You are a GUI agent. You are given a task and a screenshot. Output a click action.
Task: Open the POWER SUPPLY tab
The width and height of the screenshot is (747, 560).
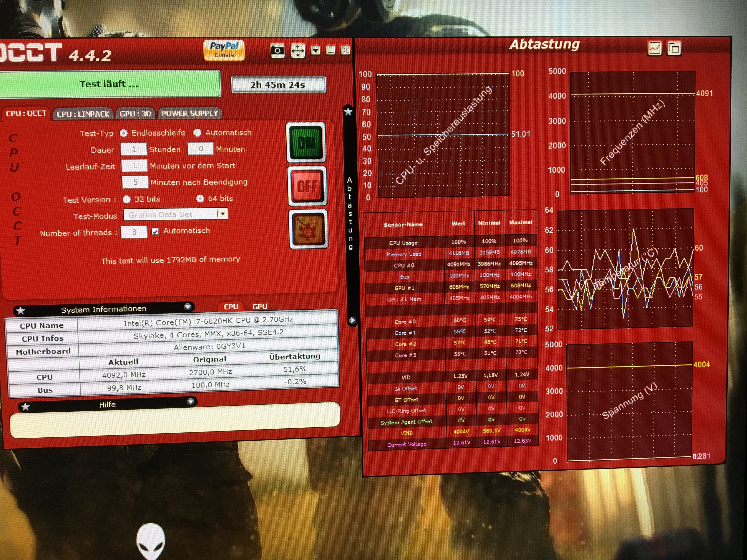190,113
